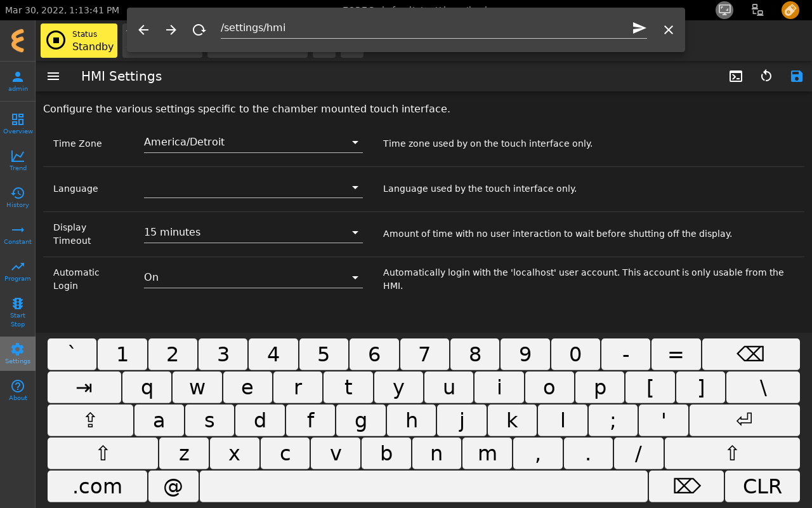
Task: Tap the backspace key on the keyboard
Action: (751, 354)
